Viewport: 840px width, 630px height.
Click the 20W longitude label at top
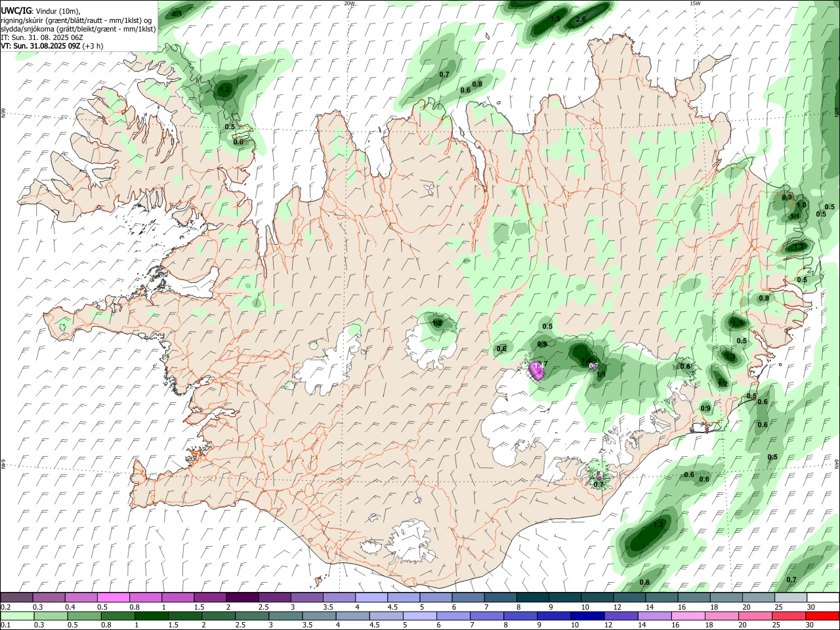pos(349,3)
